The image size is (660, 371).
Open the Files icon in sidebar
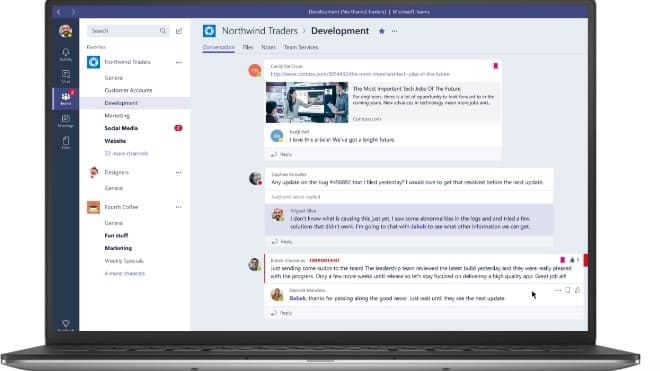coord(66,142)
